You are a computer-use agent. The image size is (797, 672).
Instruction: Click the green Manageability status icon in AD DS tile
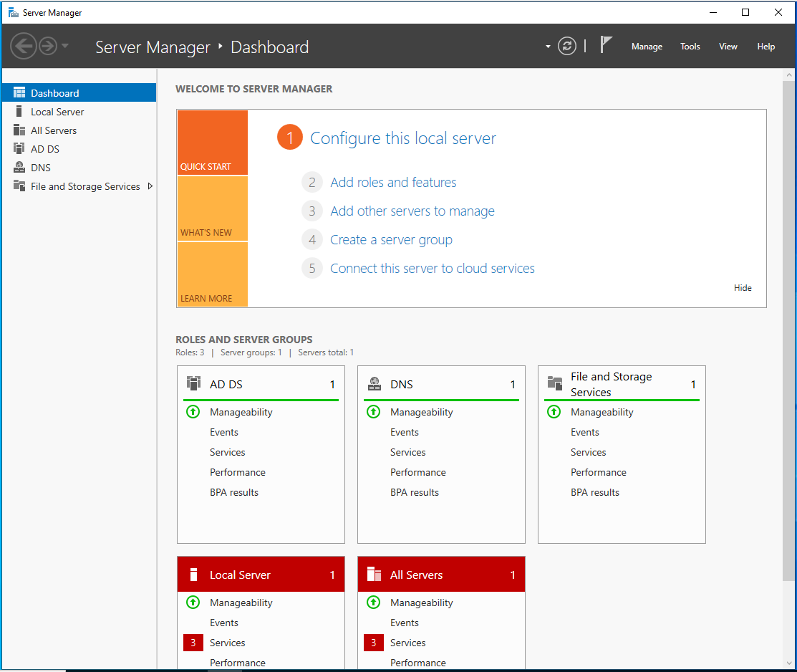tap(193, 412)
